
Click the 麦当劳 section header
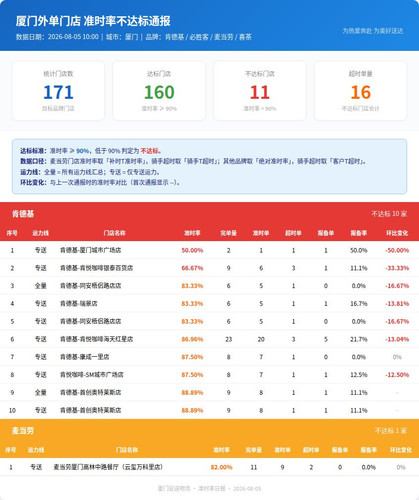pos(23,431)
